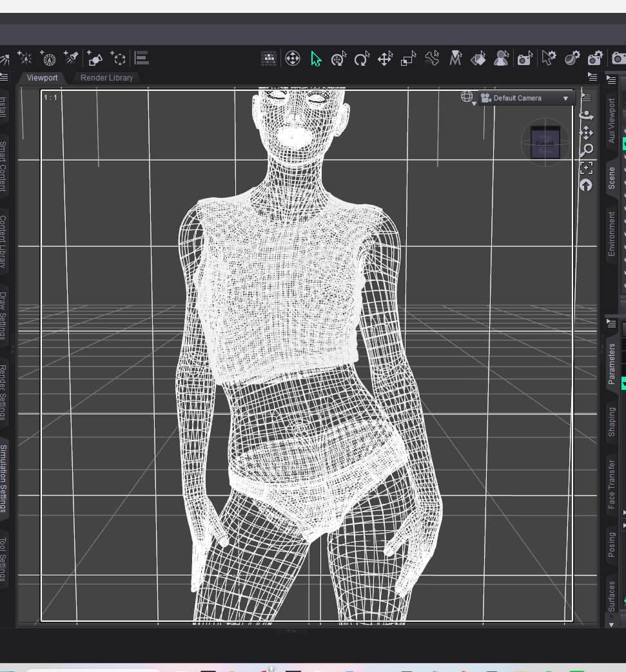The width and height of the screenshot is (626, 672).
Task: Click the Orbit view control icon
Action: pos(586,115)
